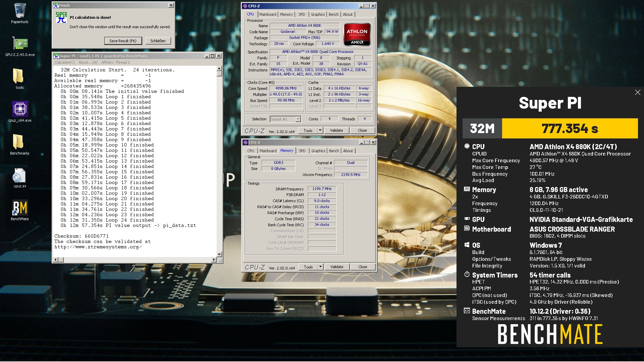Click Close button in upper CPU-Z
The image size is (644, 362).
point(362,130)
